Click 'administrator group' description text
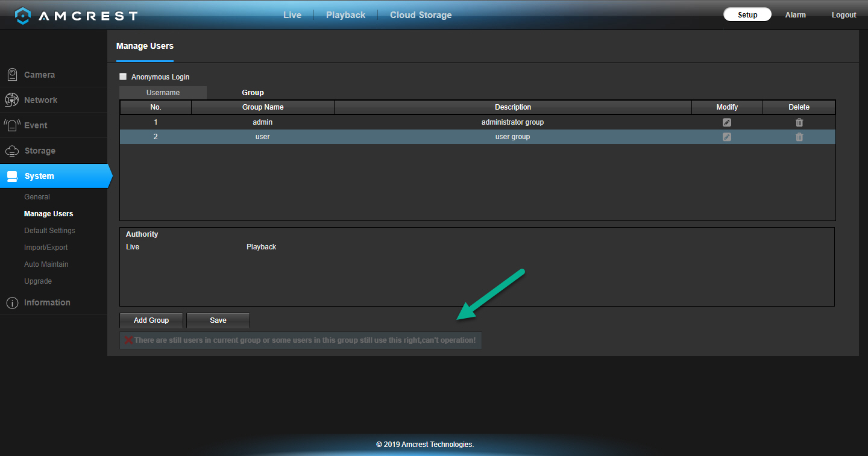 [512, 122]
